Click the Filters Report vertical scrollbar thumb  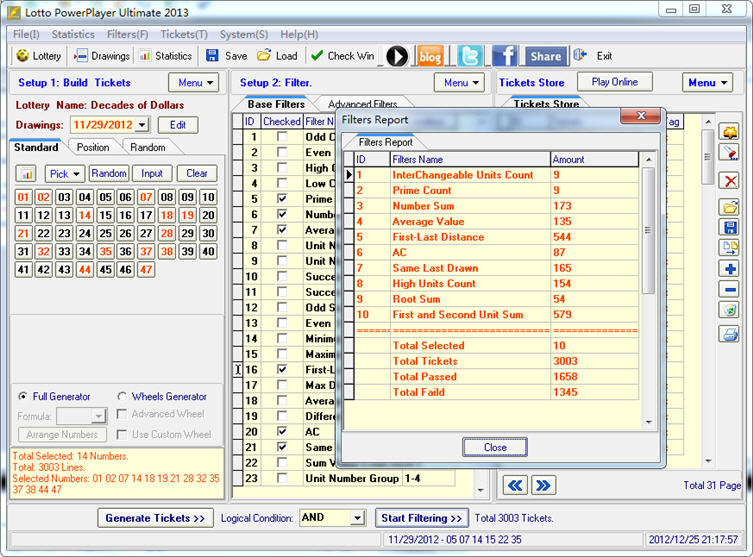(648, 230)
